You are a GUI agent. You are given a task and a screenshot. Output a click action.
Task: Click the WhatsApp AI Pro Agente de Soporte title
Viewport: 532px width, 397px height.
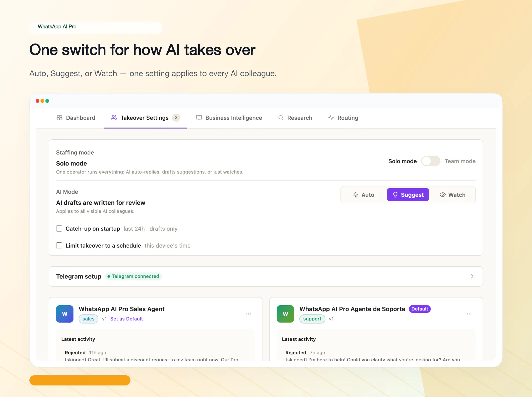(x=352, y=309)
